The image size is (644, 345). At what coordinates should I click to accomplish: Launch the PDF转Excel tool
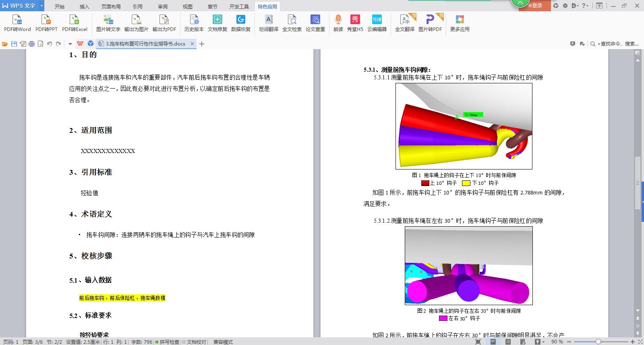[75, 23]
